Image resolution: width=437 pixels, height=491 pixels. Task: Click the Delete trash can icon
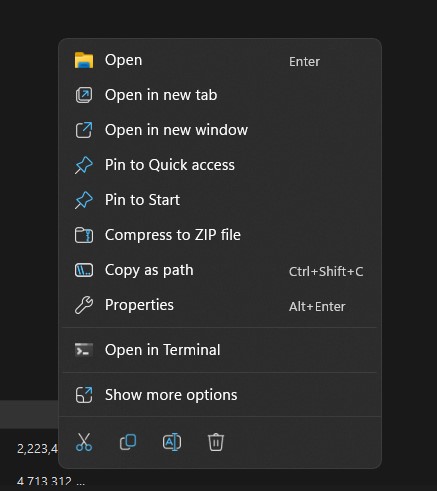coord(216,442)
